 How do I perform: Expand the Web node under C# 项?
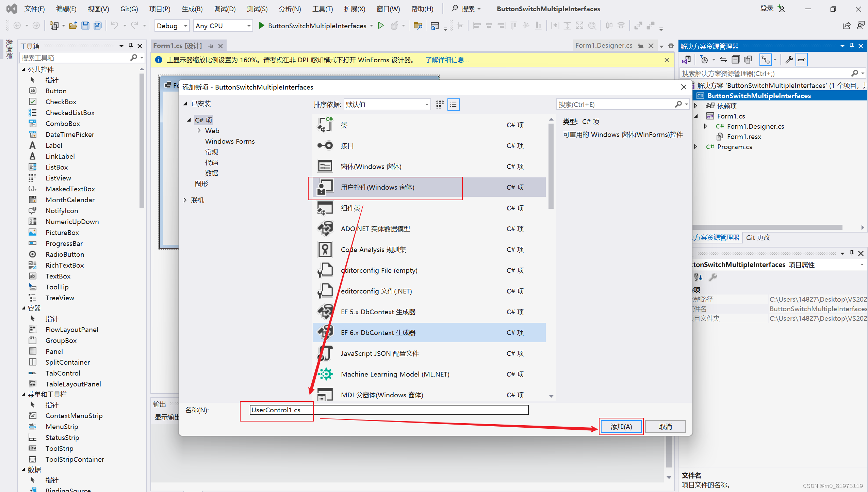point(199,131)
